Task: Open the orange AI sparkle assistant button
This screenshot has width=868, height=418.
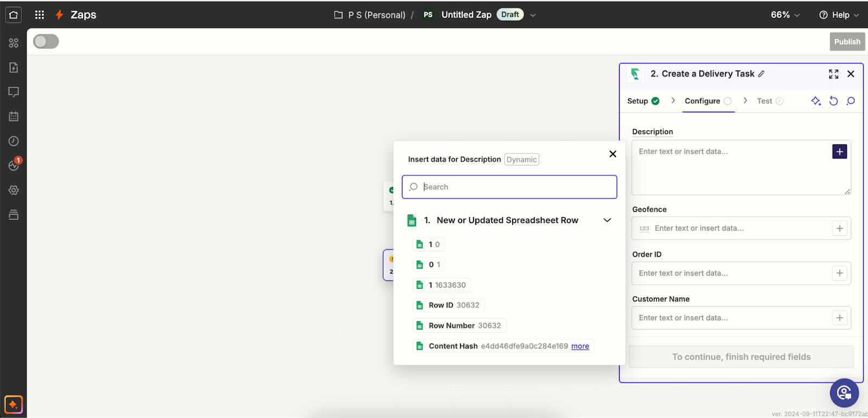Action: 14,405
